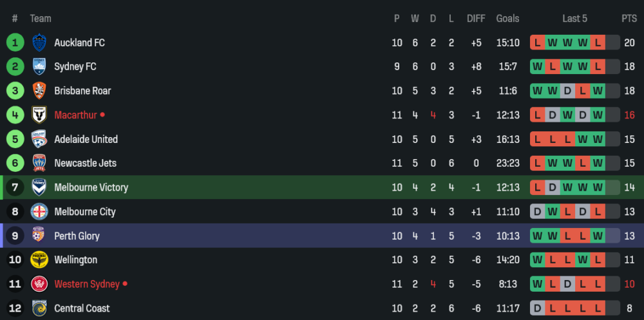644x320 pixels.
Task: Click the Perth Glory club crest
Action: pyautogui.click(x=40, y=236)
